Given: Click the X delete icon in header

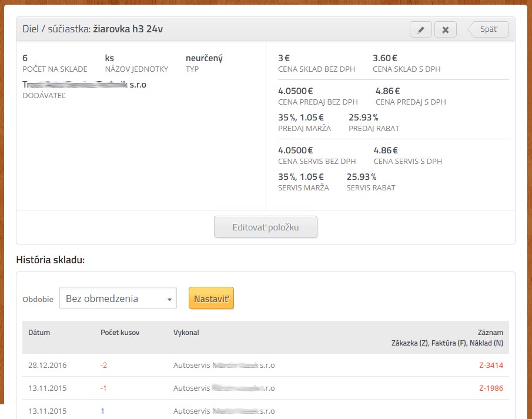Looking at the screenshot, I should point(446,29).
